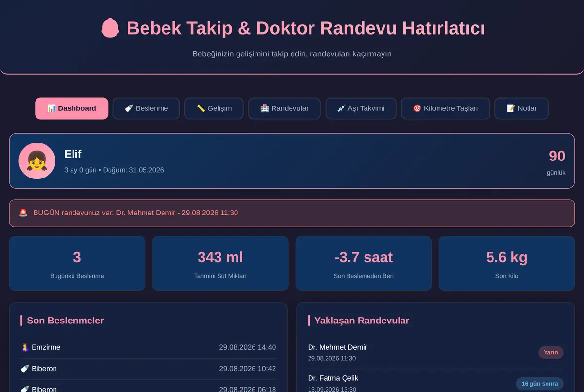Image resolution: width=584 pixels, height=392 pixels.
Task: Select the Emzirme 29.08.2026 14:40 row
Action: 148,347
